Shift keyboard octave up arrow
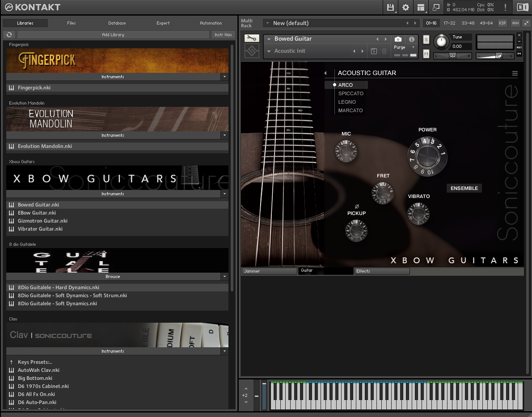Screen dimensions: 532x417 pyautogui.click(x=246, y=388)
